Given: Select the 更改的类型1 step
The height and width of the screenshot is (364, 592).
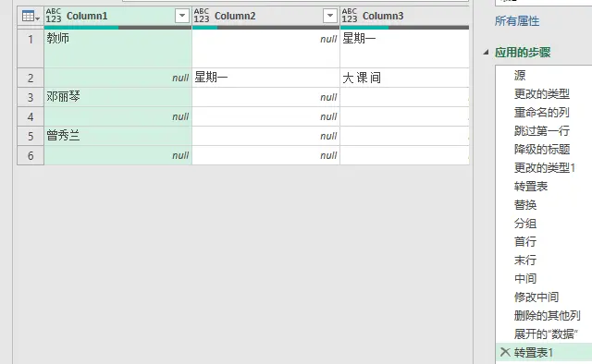Looking at the screenshot, I should coord(544,167).
